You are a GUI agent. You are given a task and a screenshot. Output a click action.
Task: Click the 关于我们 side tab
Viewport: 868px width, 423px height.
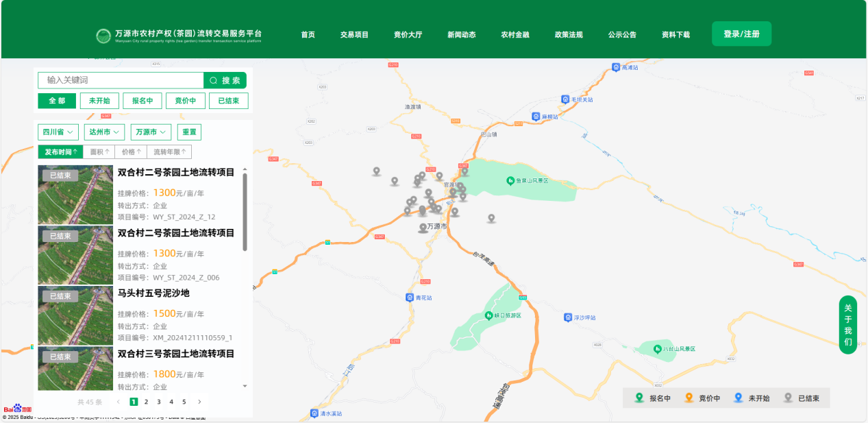(848, 325)
